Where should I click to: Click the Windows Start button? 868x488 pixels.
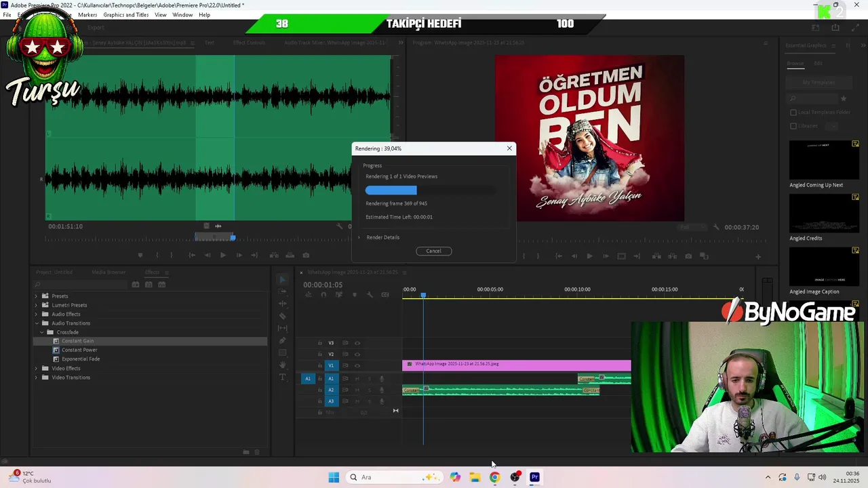click(334, 477)
